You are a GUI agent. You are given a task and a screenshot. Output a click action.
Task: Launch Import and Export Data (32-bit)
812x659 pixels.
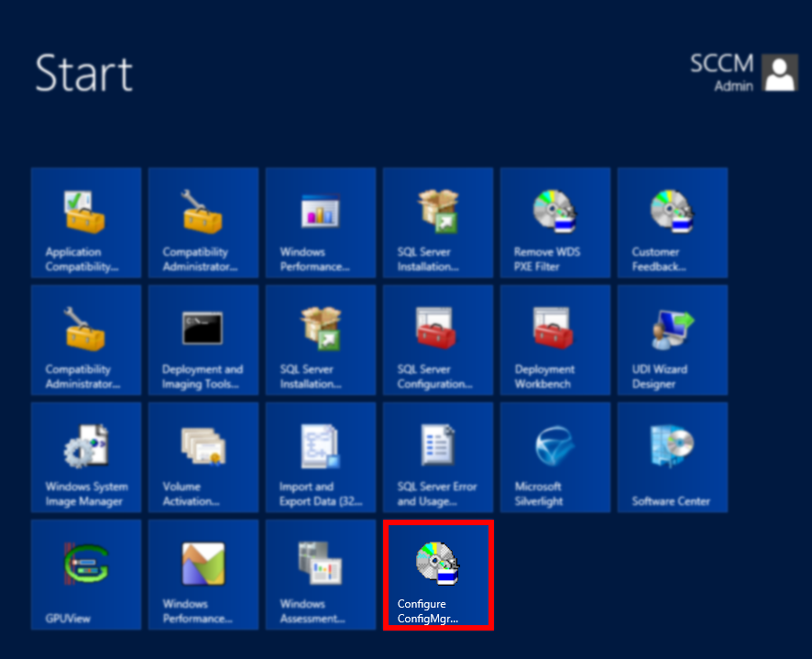click(321, 456)
